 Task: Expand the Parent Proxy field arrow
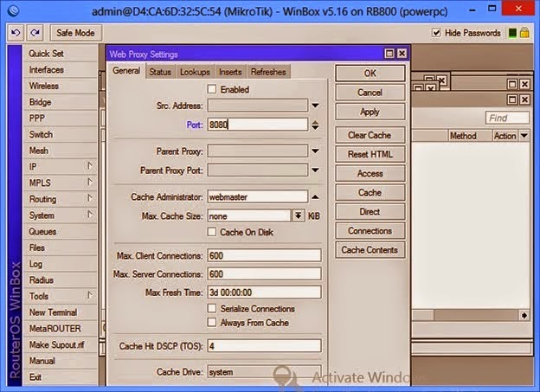tap(315, 151)
